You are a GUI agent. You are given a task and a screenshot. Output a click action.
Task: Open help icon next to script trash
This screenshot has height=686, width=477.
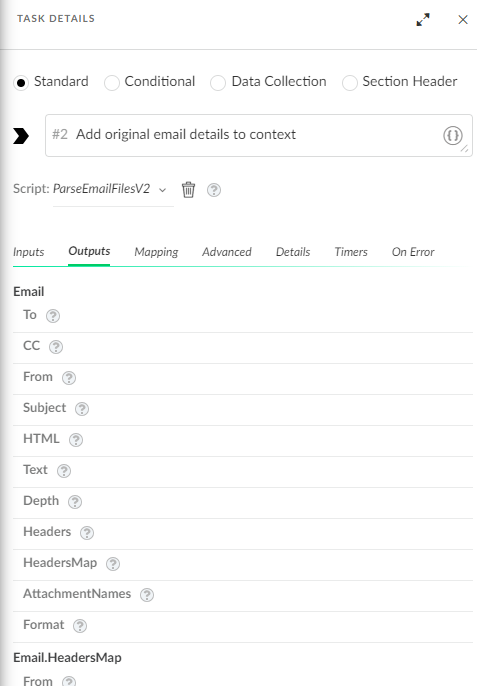214,190
